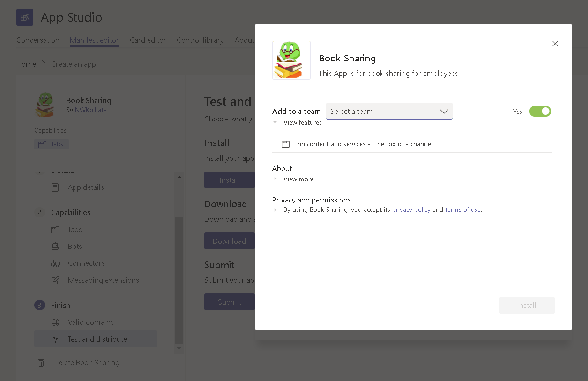Screen dimensions: 588x381
Task: Expand the Privacy and permissions details
Action: click(275, 209)
